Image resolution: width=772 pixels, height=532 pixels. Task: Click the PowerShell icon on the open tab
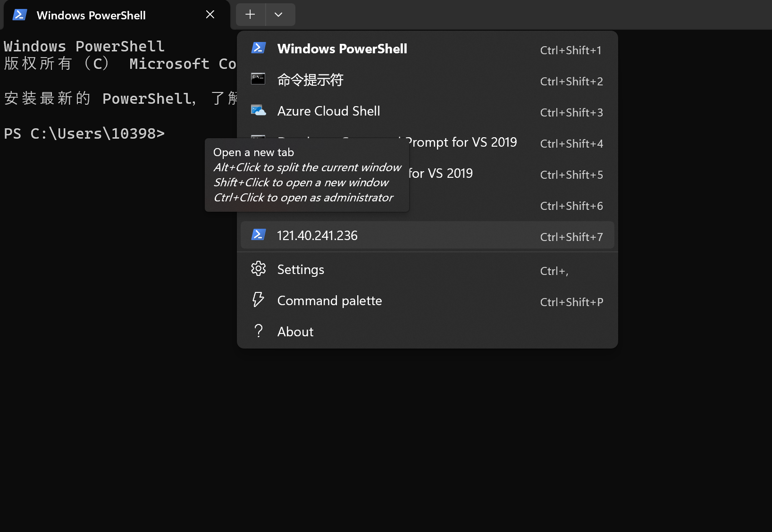[x=19, y=15]
